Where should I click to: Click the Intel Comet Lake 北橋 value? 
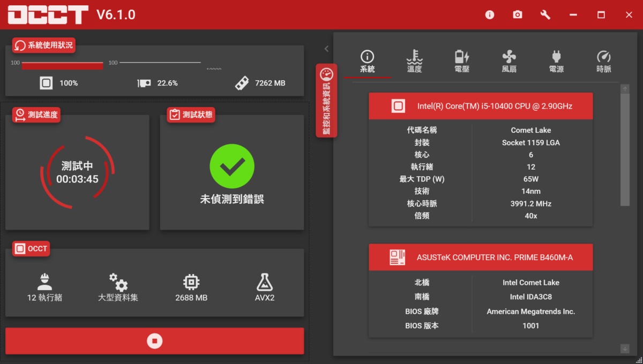click(x=531, y=283)
